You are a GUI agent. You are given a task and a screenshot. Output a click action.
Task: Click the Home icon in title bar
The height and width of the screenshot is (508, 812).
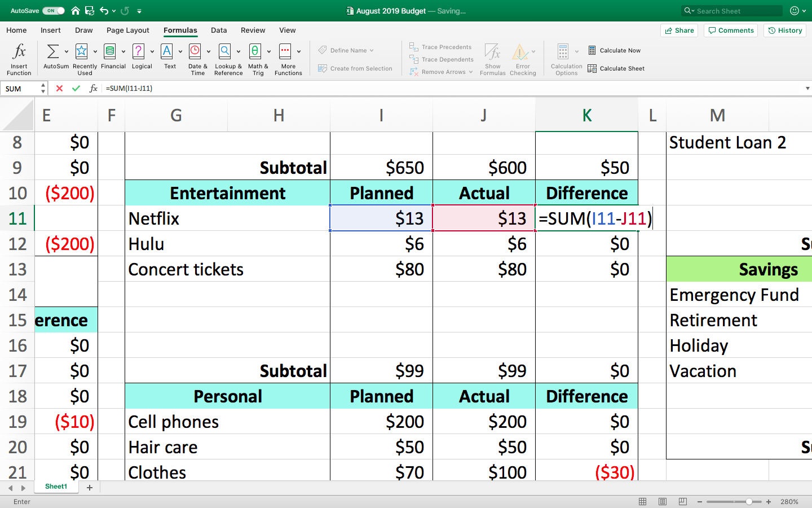point(75,11)
